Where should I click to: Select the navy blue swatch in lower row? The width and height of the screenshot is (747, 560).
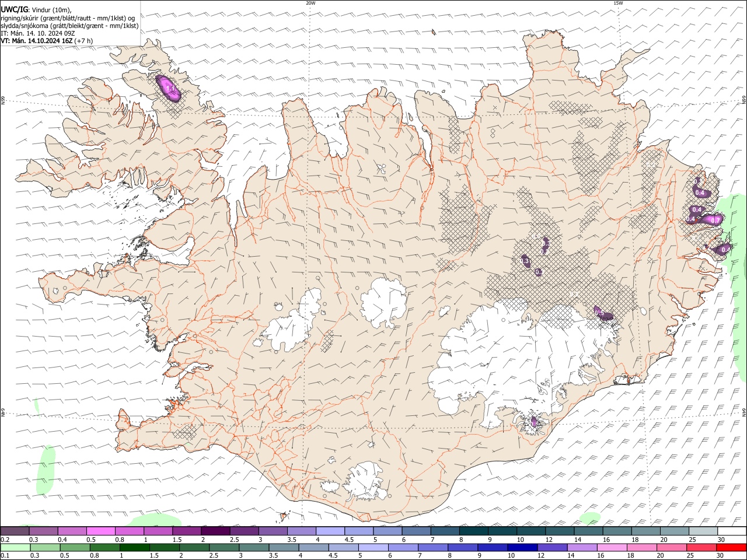pyautogui.click(x=523, y=547)
